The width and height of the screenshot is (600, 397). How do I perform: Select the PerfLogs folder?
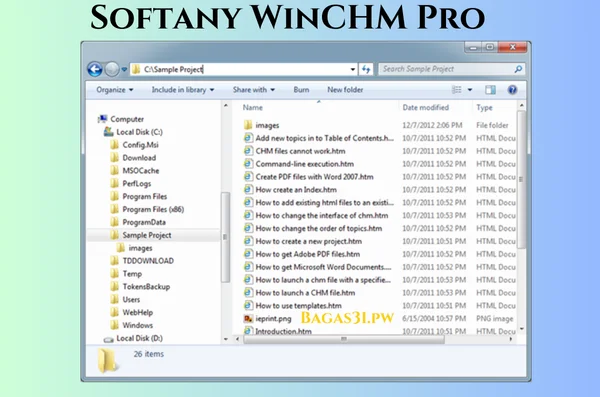coord(131,183)
